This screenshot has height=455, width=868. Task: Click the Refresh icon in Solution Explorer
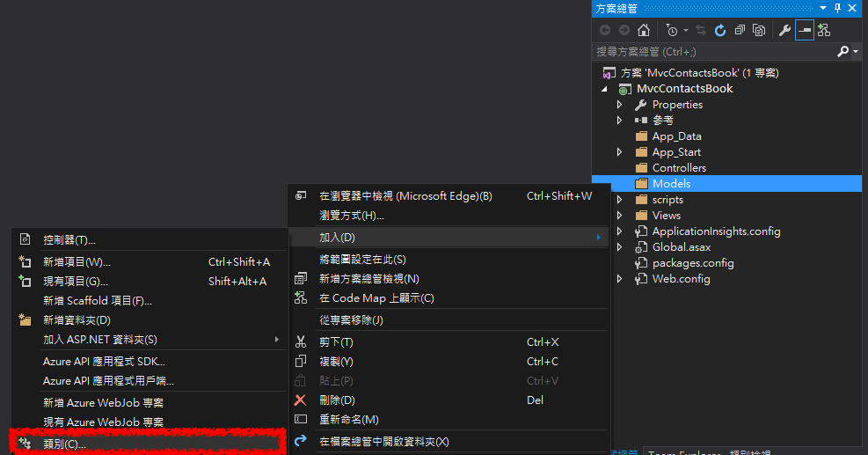[x=719, y=31]
